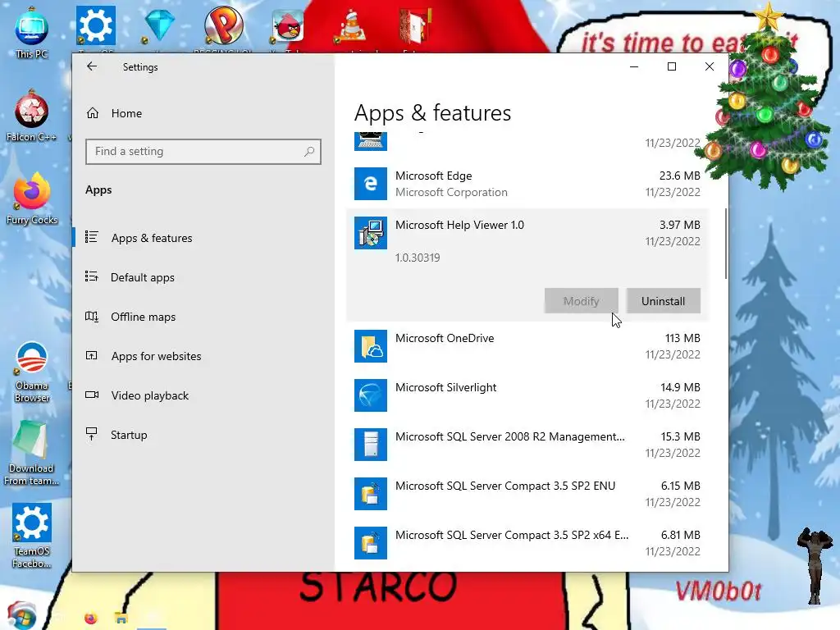The image size is (840, 630).
Task: Open the Falcon C++ desktop icon
Action: click(32, 115)
